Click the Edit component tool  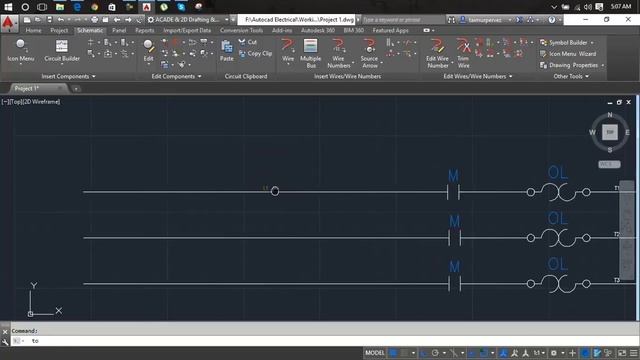click(x=149, y=50)
